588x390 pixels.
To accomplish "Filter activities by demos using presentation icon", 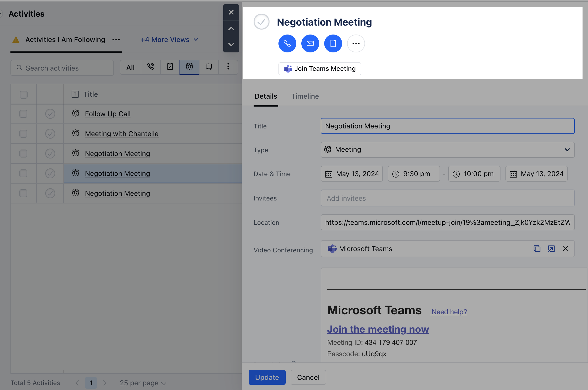I will [x=209, y=67].
